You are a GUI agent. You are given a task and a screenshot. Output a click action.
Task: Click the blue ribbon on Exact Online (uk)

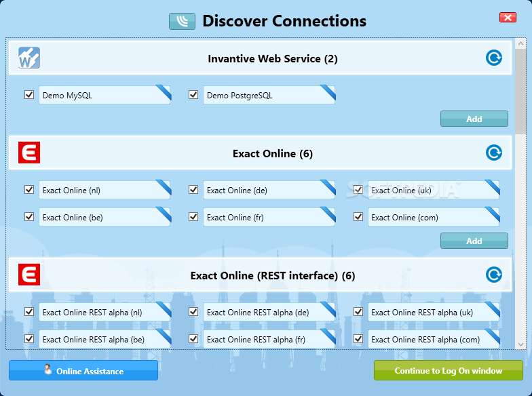(x=493, y=188)
